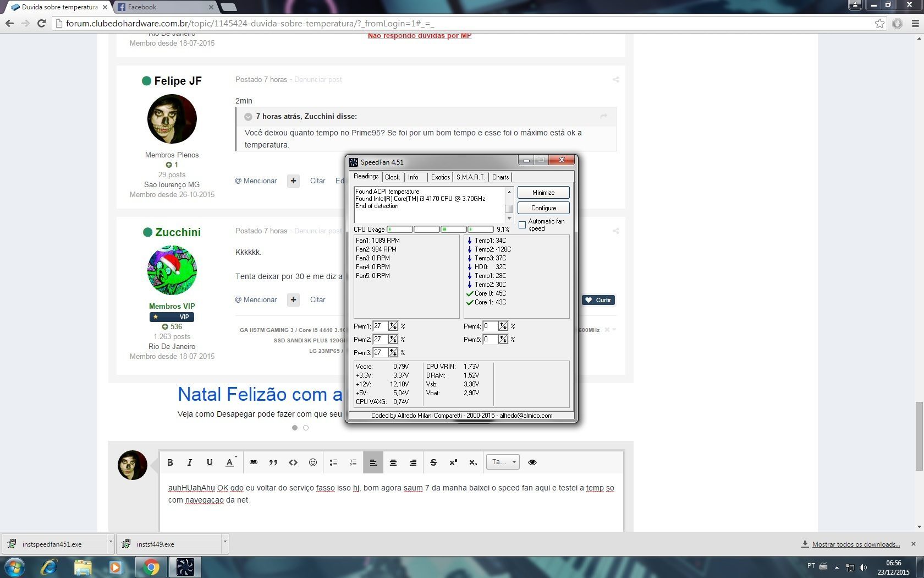This screenshot has height=578, width=924.
Task: Apply strikethrough formatting in the editor
Action: (433, 462)
